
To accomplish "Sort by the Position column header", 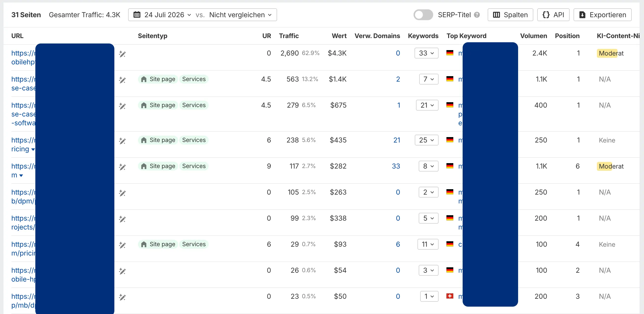I will (x=567, y=36).
